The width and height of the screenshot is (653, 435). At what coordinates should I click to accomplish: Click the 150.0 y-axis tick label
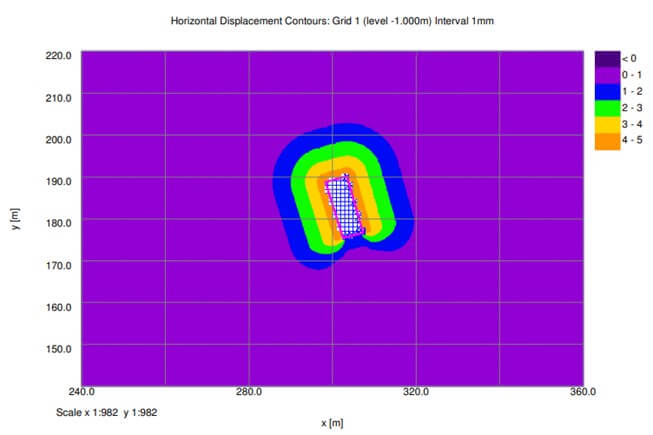[59, 349]
